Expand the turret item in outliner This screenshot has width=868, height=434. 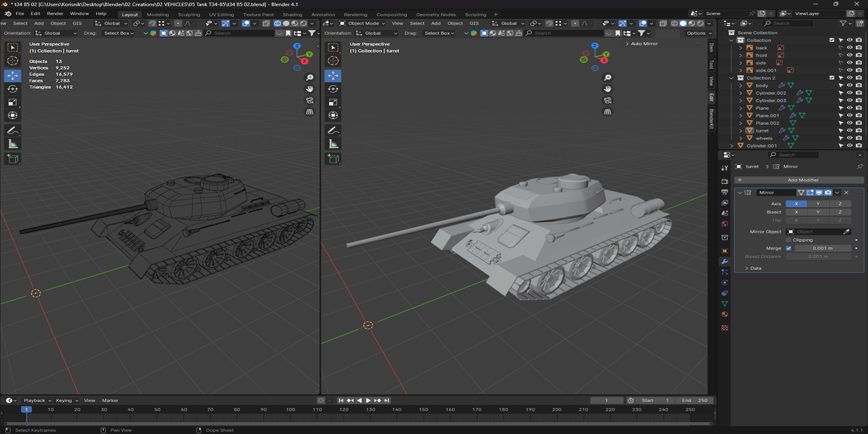pos(740,131)
